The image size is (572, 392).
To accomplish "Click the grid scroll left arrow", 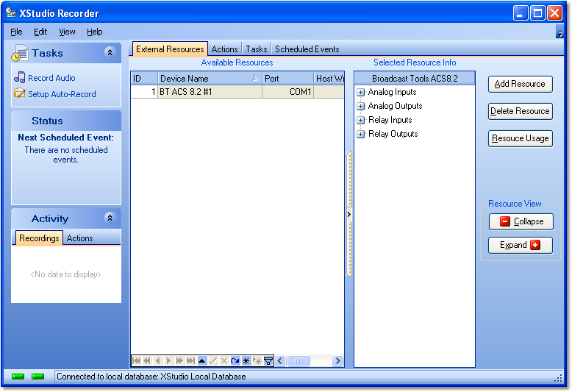I will 280,361.
